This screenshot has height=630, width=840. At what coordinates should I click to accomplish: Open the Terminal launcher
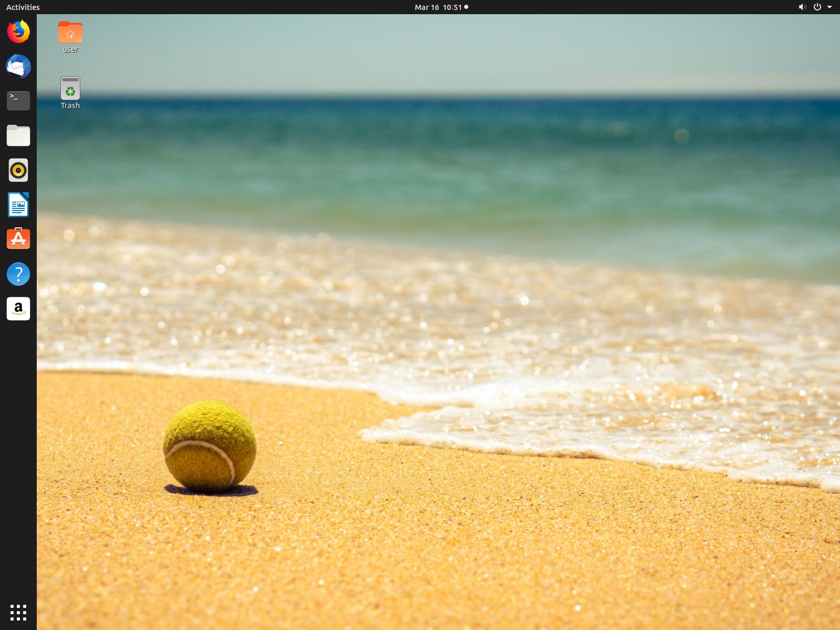[x=18, y=101]
